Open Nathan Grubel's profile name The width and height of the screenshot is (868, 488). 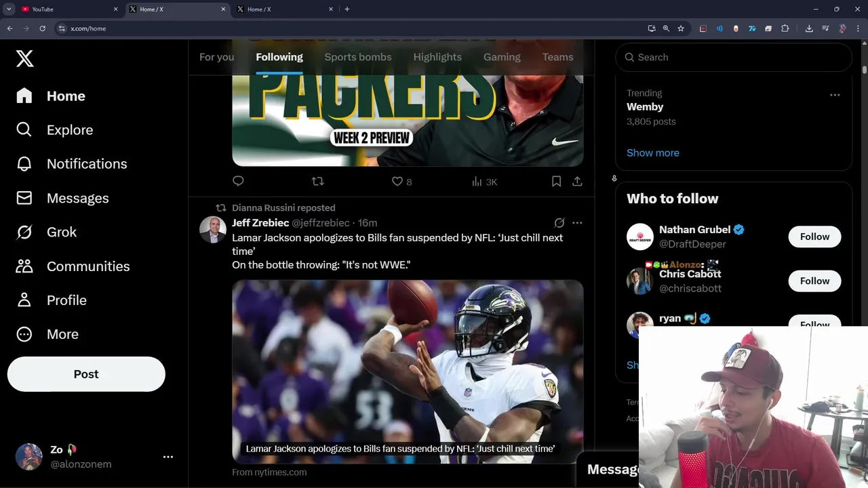coord(694,229)
